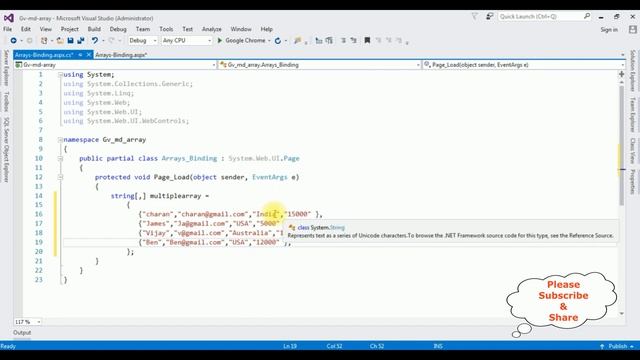The width and height of the screenshot is (640, 360).
Task: Click the New Project toolbar icon
Action: coord(44,40)
